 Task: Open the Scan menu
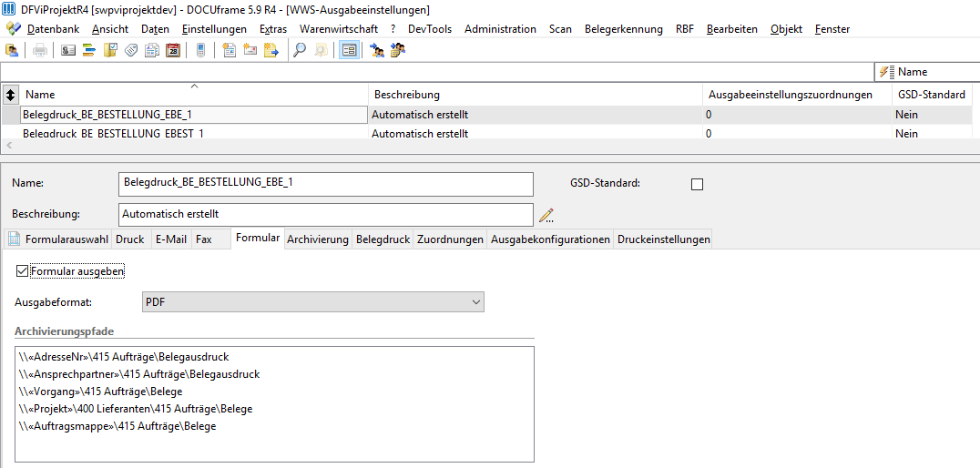point(561,29)
